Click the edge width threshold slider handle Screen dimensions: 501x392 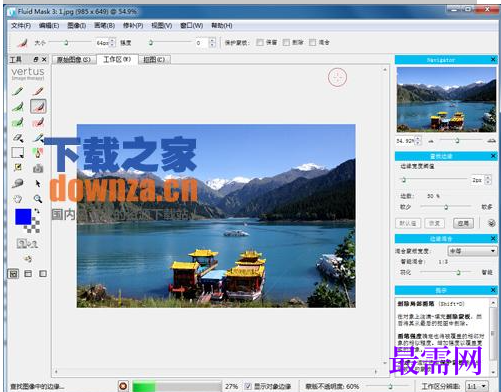tap(404, 180)
